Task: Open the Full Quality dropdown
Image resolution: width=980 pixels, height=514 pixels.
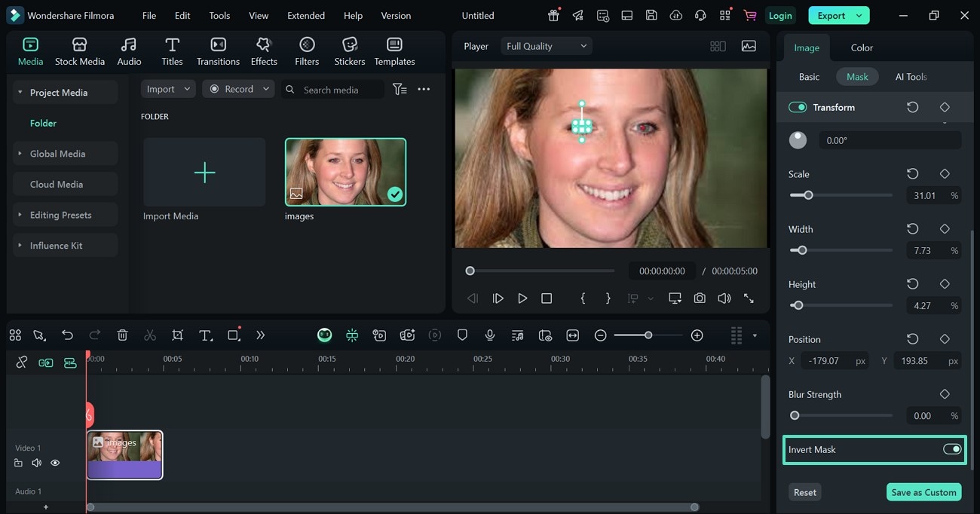Action: point(546,46)
